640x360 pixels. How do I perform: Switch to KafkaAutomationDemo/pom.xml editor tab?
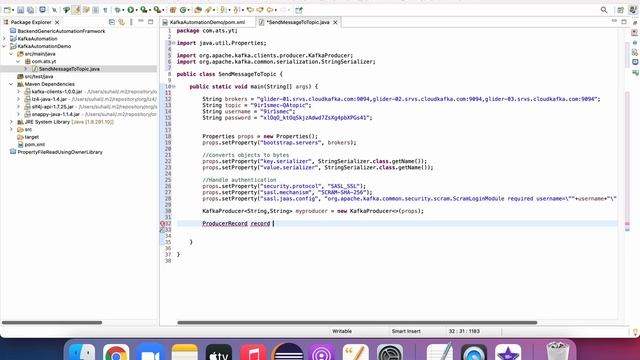tap(207, 22)
